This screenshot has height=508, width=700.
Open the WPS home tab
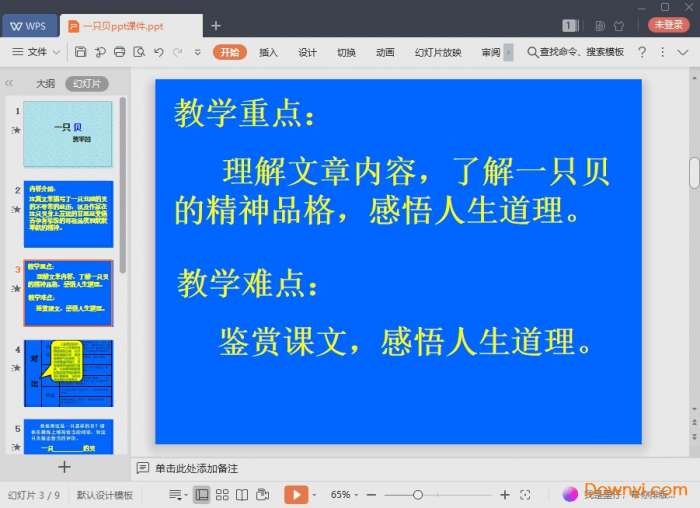(x=29, y=26)
